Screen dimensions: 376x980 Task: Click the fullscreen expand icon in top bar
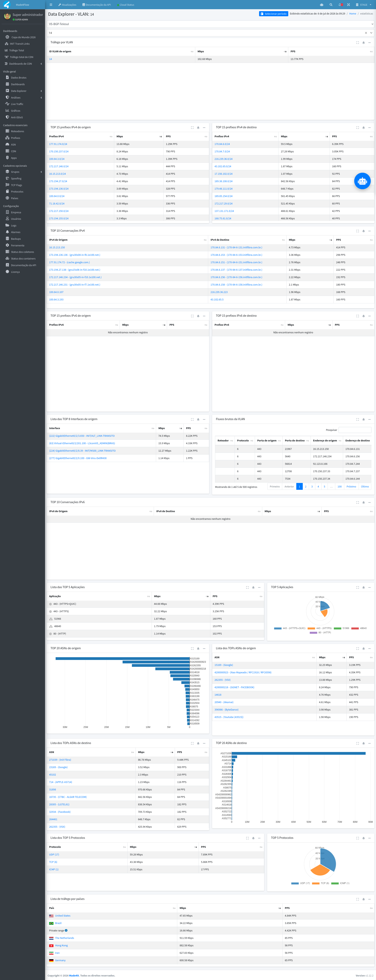(x=348, y=5)
